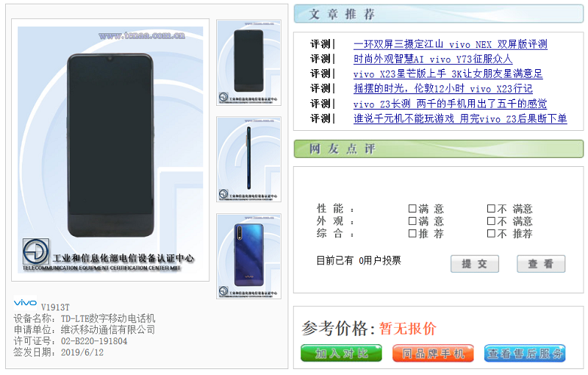Open the side view phone thumbnail
This screenshot has width=588, height=375.
(x=248, y=160)
